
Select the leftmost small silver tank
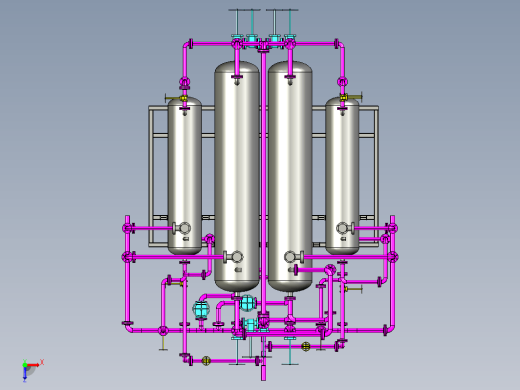click(185, 176)
